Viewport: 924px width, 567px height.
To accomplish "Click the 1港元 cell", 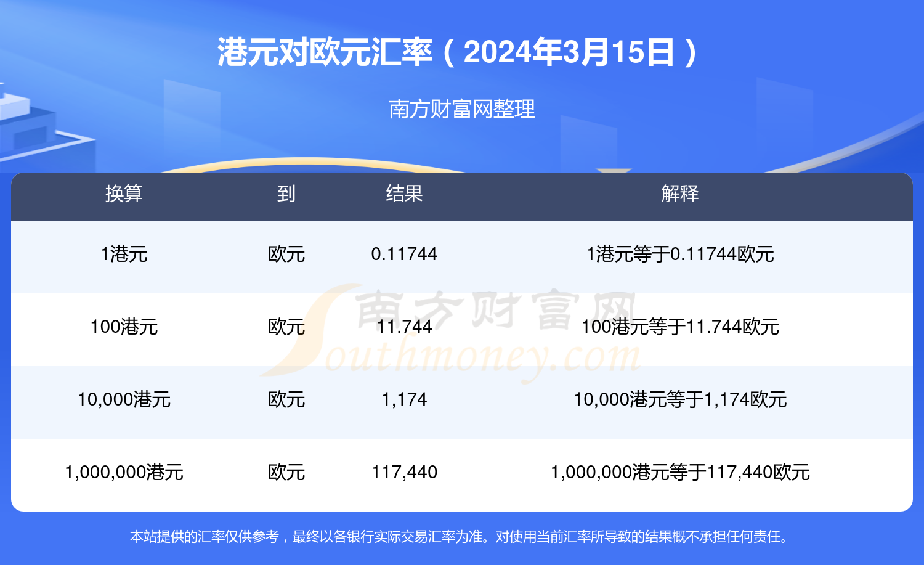I will tap(124, 254).
